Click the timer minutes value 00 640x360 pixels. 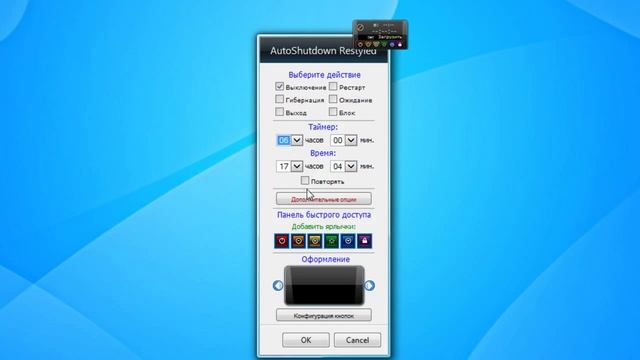(x=338, y=140)
